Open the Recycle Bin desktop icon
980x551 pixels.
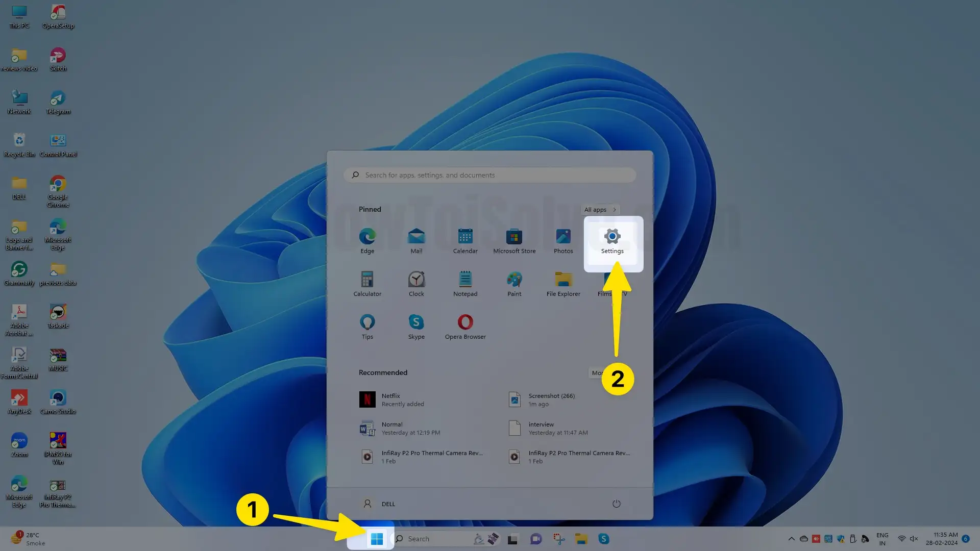tap(19, 145)
